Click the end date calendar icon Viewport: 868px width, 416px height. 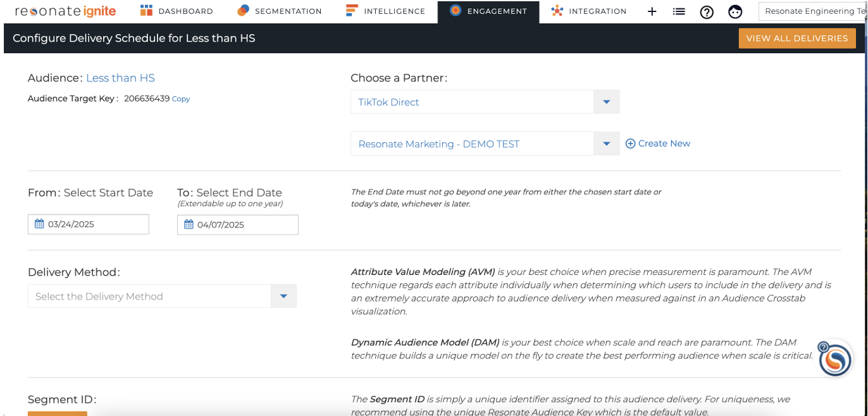(x=189, y=224)
